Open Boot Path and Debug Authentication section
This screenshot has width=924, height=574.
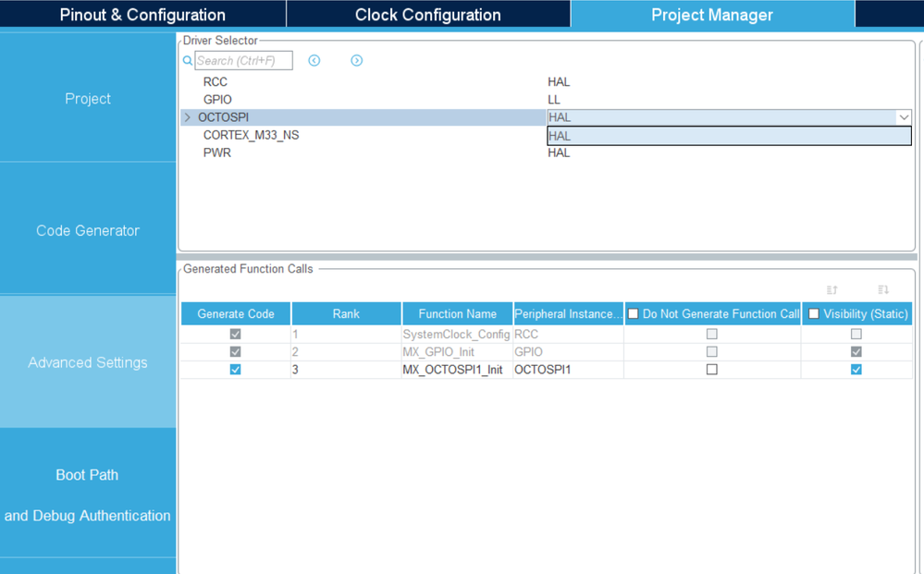tap(88, 495)
